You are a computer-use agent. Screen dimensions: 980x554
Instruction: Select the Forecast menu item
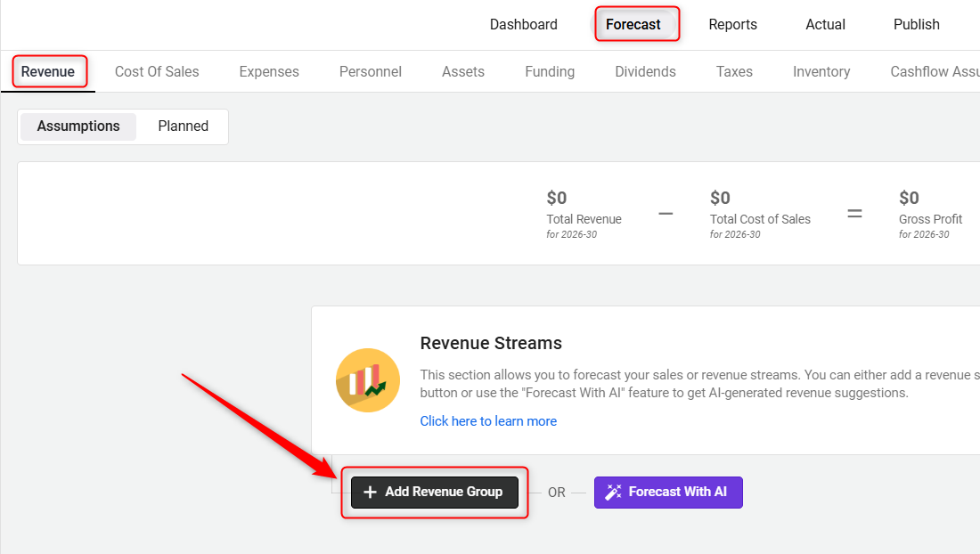(633, 25)
